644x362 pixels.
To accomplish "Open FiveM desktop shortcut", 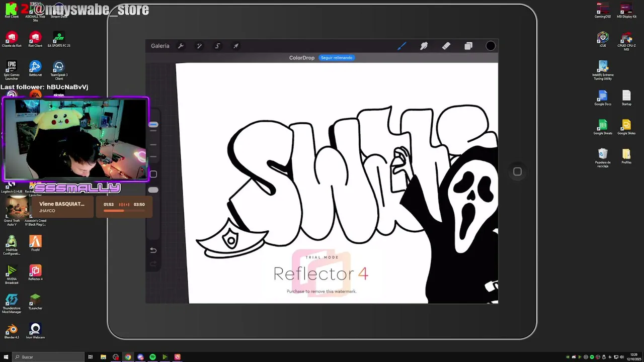I will [x=35, y=243].
